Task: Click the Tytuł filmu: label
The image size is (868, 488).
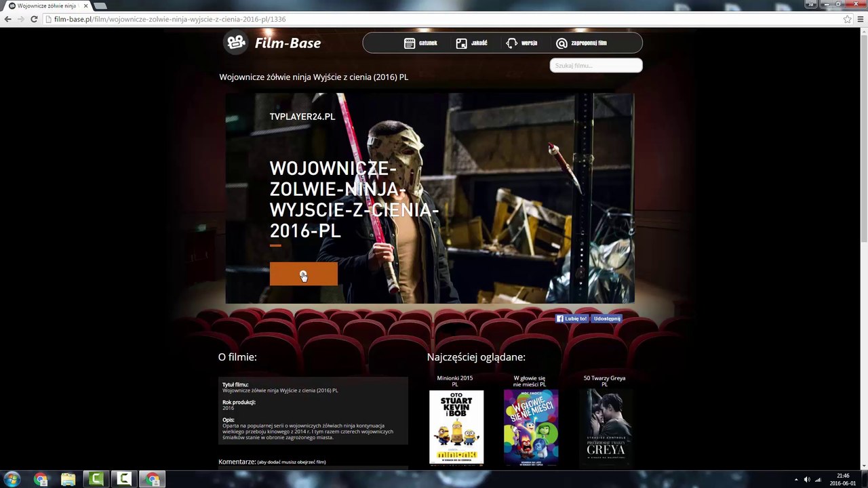Action: [x=235, y=384]
